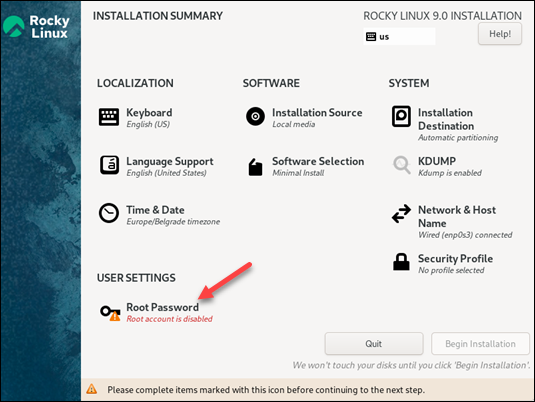Click the warning icon in bottom notice bar
The width and height of the screenshot is (535, 402).
click(91, 389)
